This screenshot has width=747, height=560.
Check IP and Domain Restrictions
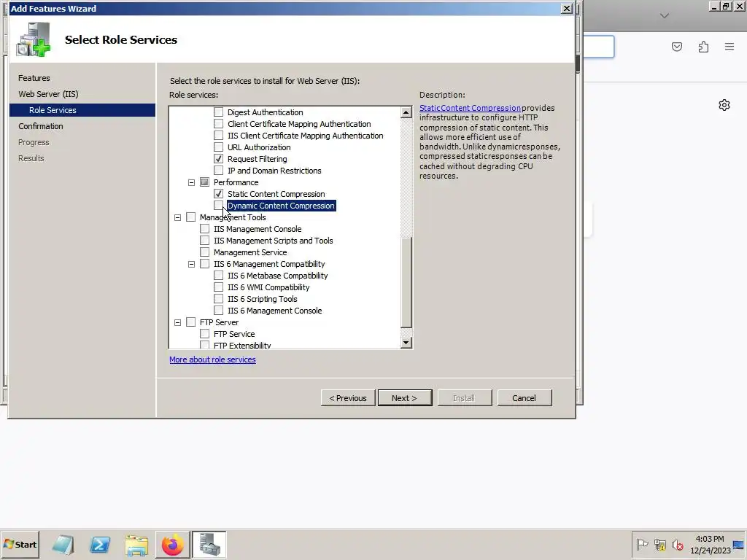tap(218, 171)
